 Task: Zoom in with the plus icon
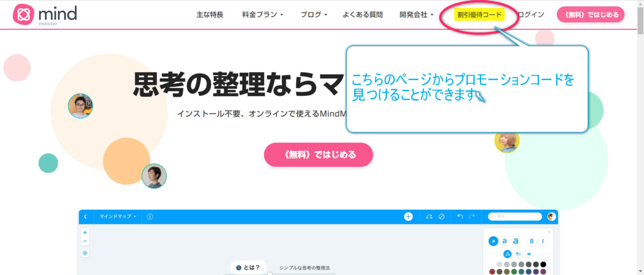pos(85,232)
